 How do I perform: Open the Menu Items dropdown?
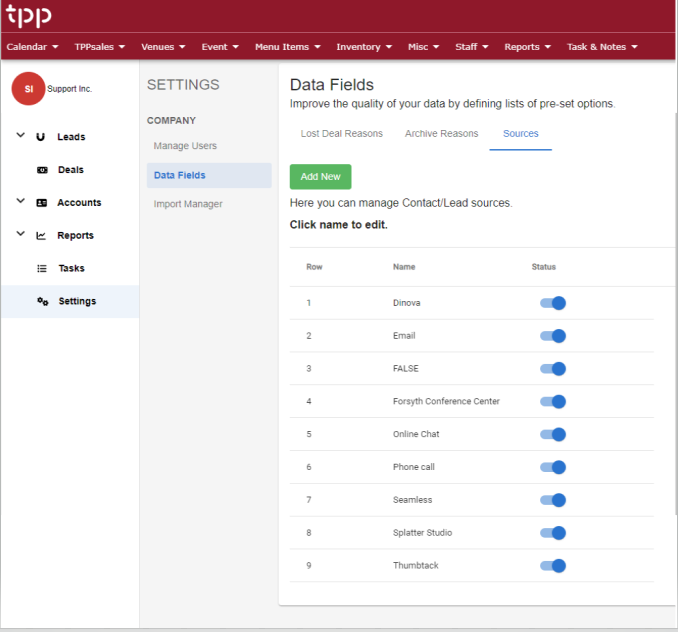point(288,47)
